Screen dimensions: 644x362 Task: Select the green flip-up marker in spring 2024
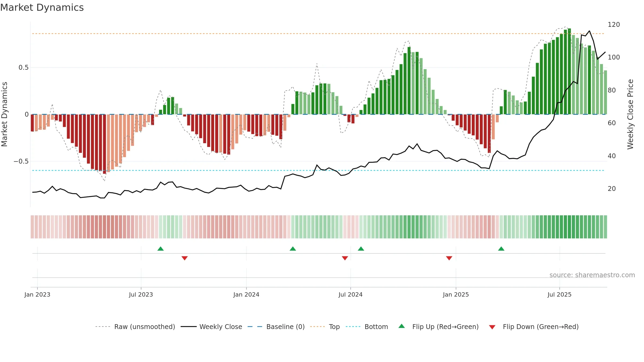(x=293, y=249)
